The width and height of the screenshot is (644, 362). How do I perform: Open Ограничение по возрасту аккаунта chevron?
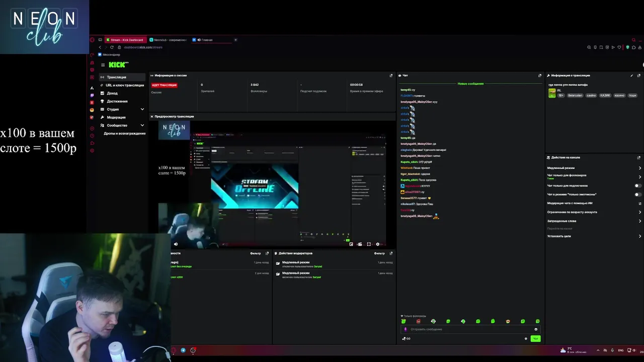click(640, 212)
